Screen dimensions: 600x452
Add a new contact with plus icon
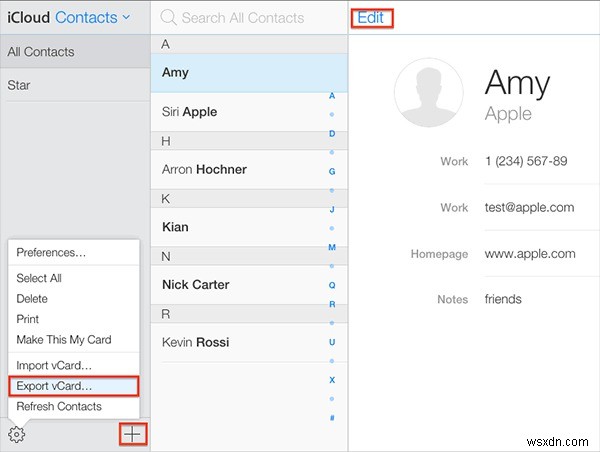tap(133, 434)
